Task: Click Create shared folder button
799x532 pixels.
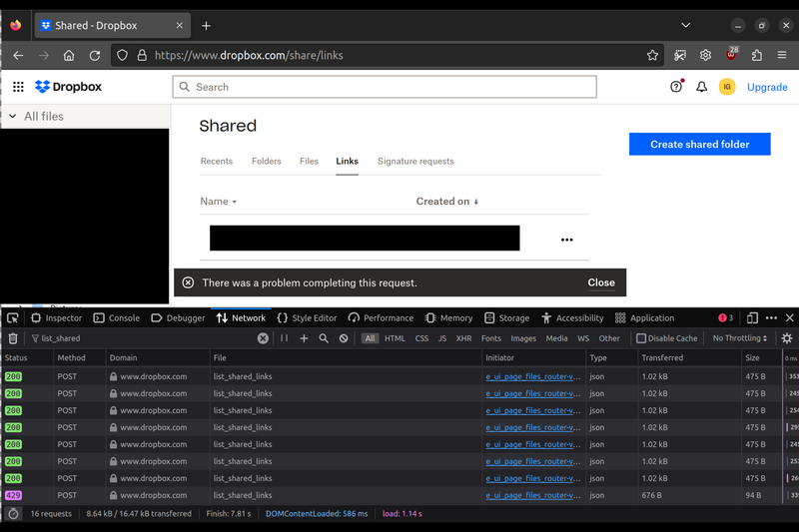Action: pyautogui.click(x=699, y=144)
